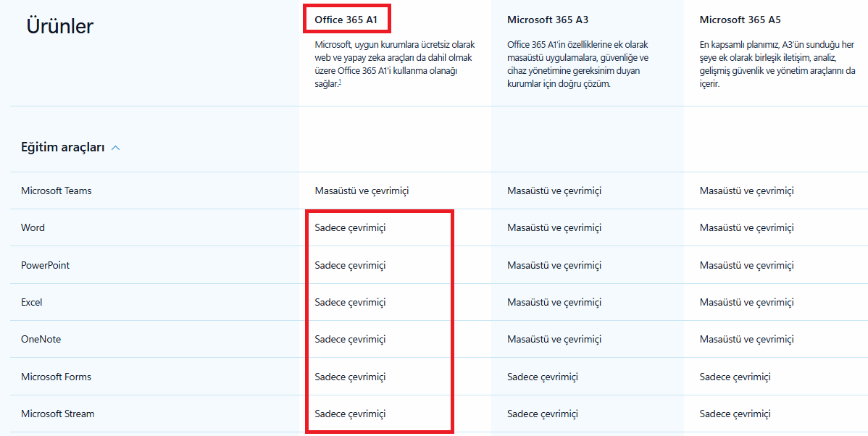Click Microsoft Forms value under Microsoft 365 A3
This screenshot has height=436, width=868.
pyautogui.click(x=543, y=377)
